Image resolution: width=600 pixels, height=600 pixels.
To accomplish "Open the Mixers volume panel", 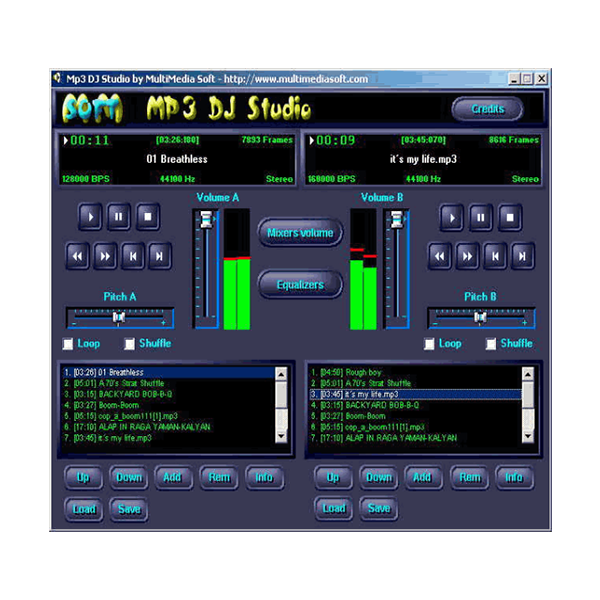I will coord(300,233).
